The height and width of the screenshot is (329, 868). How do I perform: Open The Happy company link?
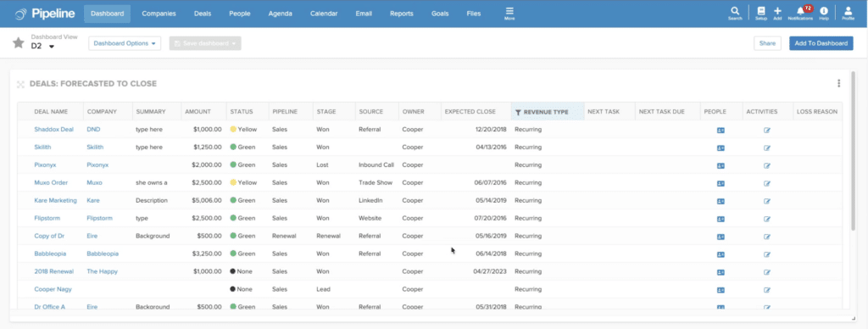pyautogui.click(x=103, y=271)
